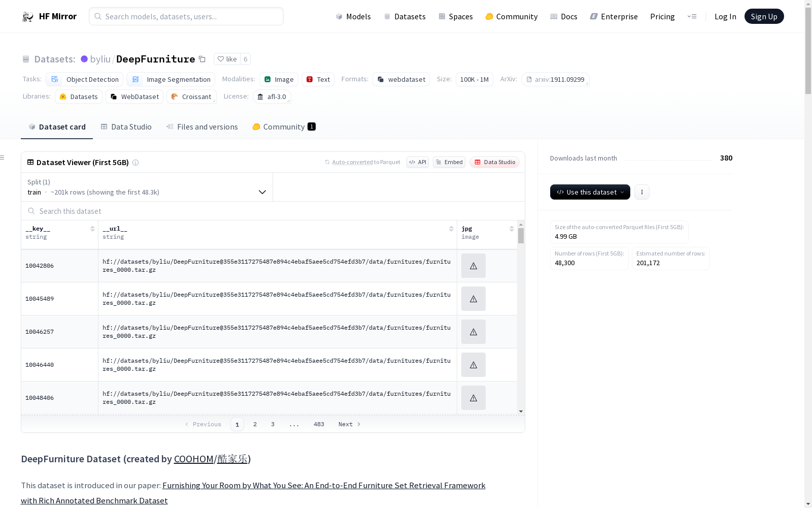Click the Sign Up button
This screenshot has height=508, width=812.
click(x=764, y=16)
